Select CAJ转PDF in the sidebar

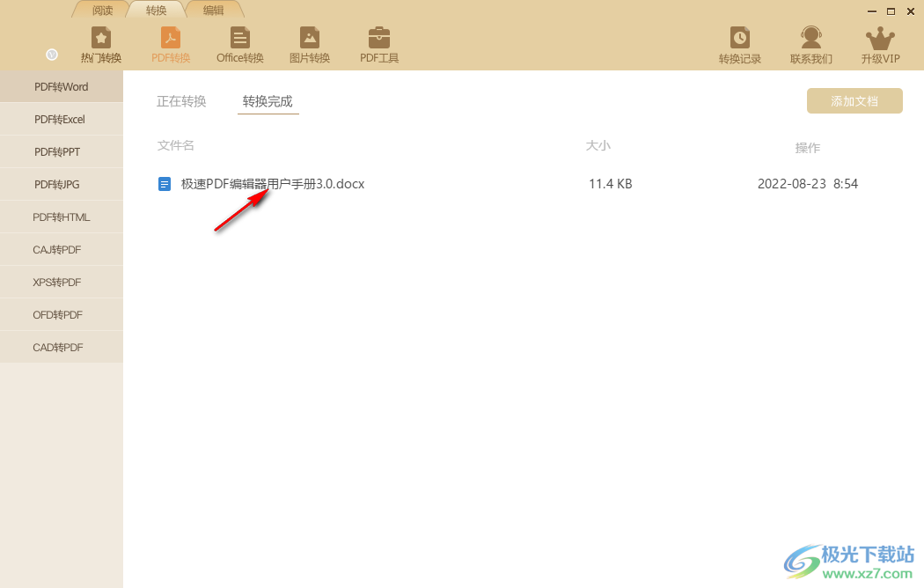click(x=62, y=250)
